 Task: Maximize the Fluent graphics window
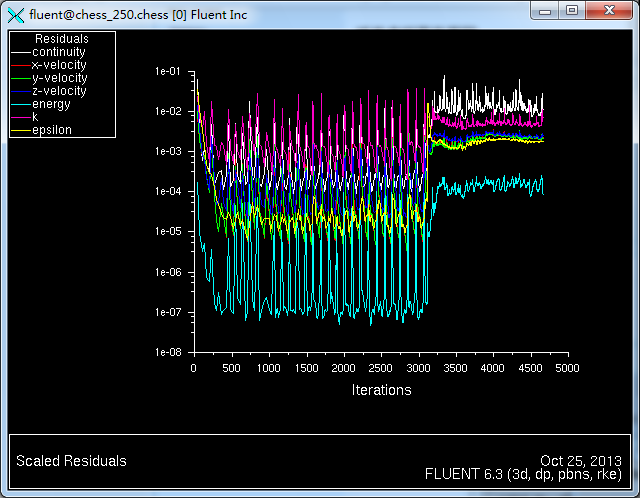click(x=572, y=10)
